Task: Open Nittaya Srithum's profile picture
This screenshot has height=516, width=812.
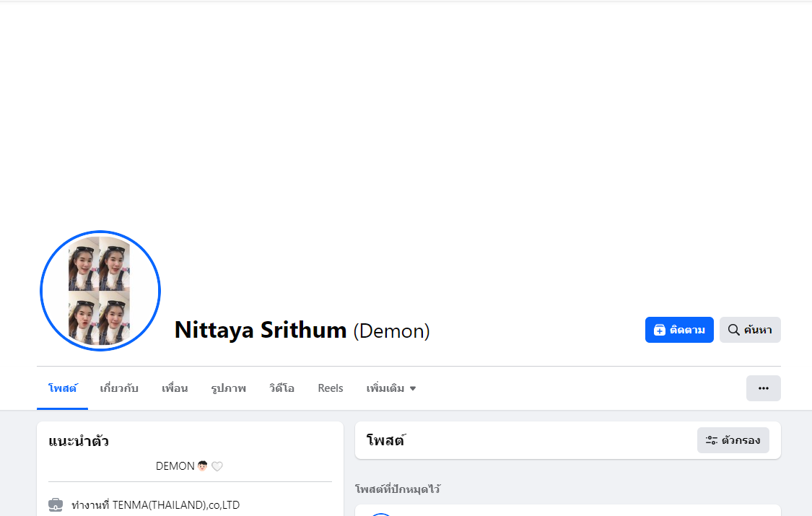Action: [100, 291]
